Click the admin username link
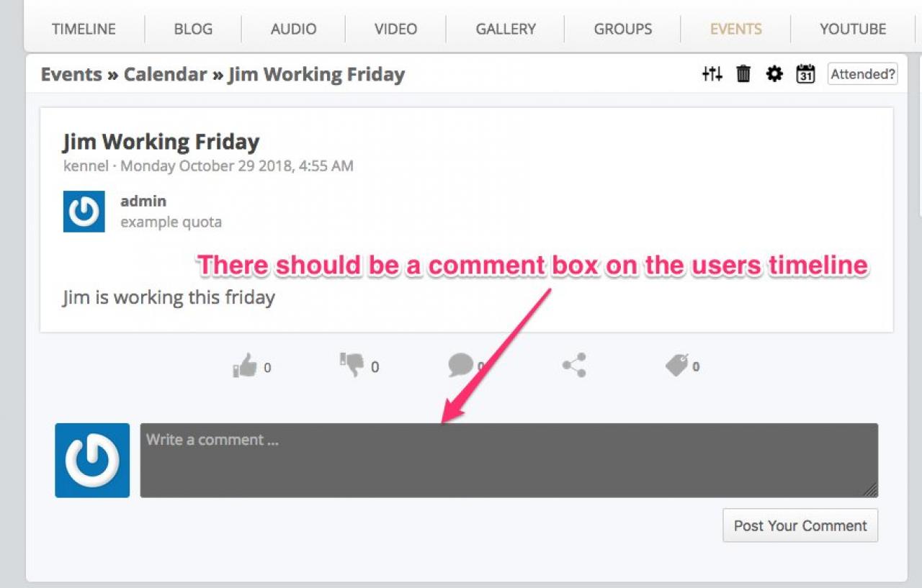922x588 pixels. (143, 201)
